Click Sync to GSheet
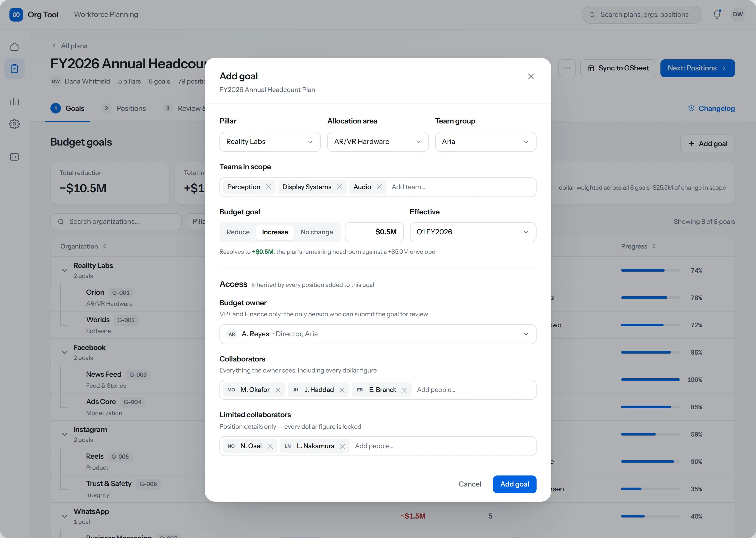This screenshot has width=756, height=538. click(x=618, y=68)
